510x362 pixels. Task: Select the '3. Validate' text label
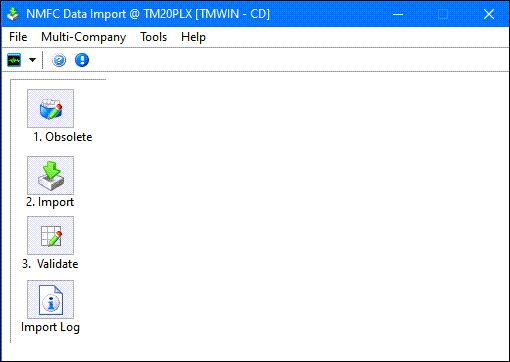pyautogui.click(x=50, y=264)
